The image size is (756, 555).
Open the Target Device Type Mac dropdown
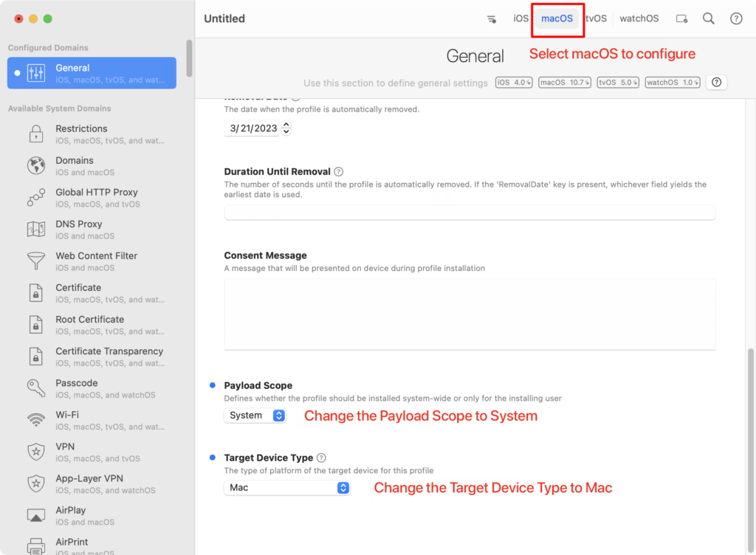click(287, 488)
